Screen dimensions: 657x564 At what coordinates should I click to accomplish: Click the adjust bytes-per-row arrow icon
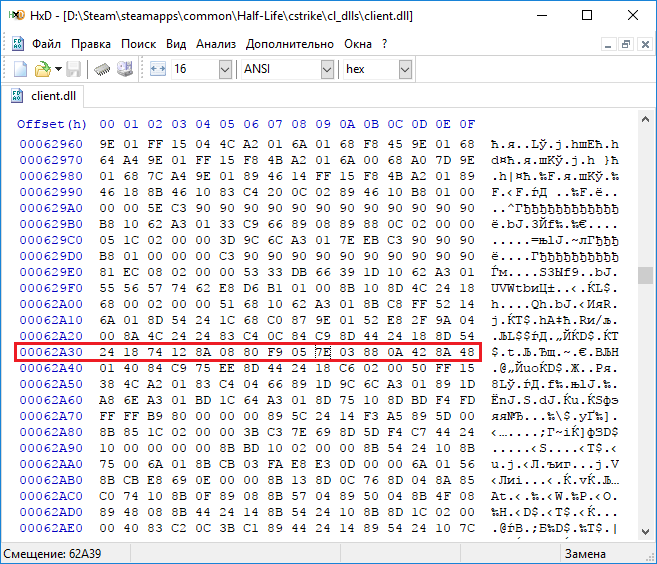[158, 69]
